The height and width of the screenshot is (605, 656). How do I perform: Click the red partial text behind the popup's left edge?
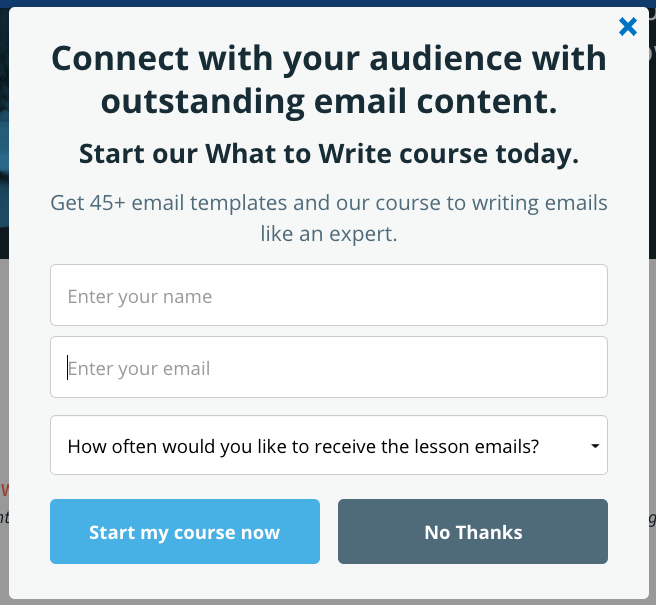click(5, 489)
